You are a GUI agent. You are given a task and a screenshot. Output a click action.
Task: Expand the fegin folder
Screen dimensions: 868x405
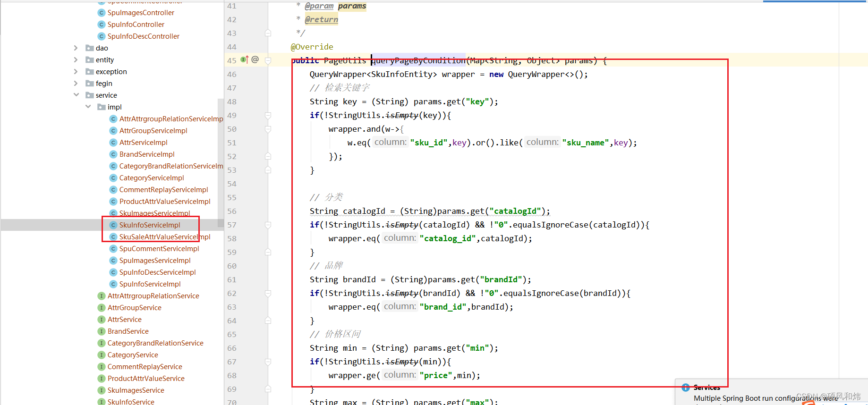tap(76, 84)
